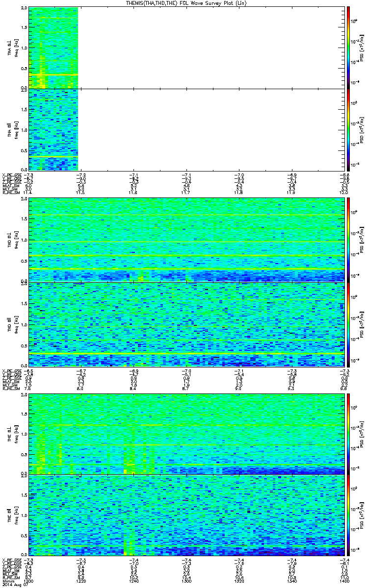The image size is (368, 588).
Task: Click the 'R_RE_SM' row label under THA panels
Action: (x=10, y=193)
